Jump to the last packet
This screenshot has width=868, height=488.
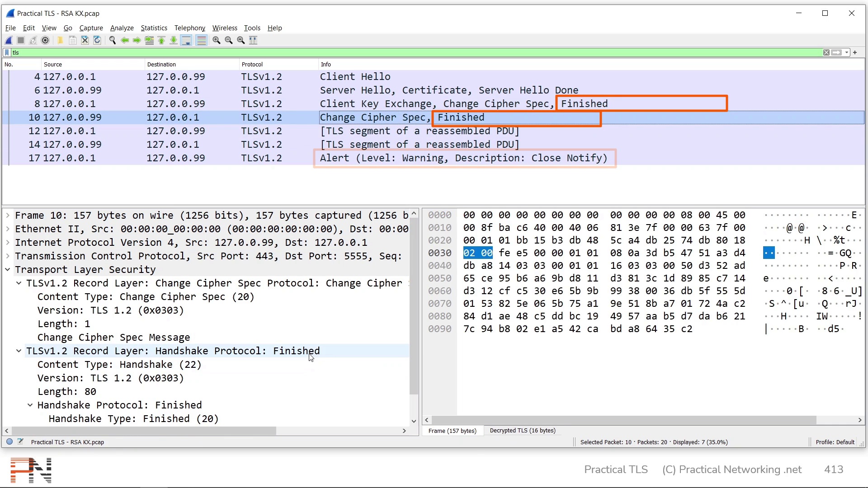click(x=174, y=40)
